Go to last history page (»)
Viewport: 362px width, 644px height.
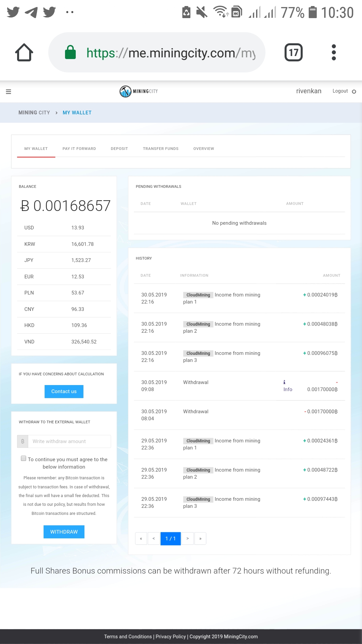point(200,539)
